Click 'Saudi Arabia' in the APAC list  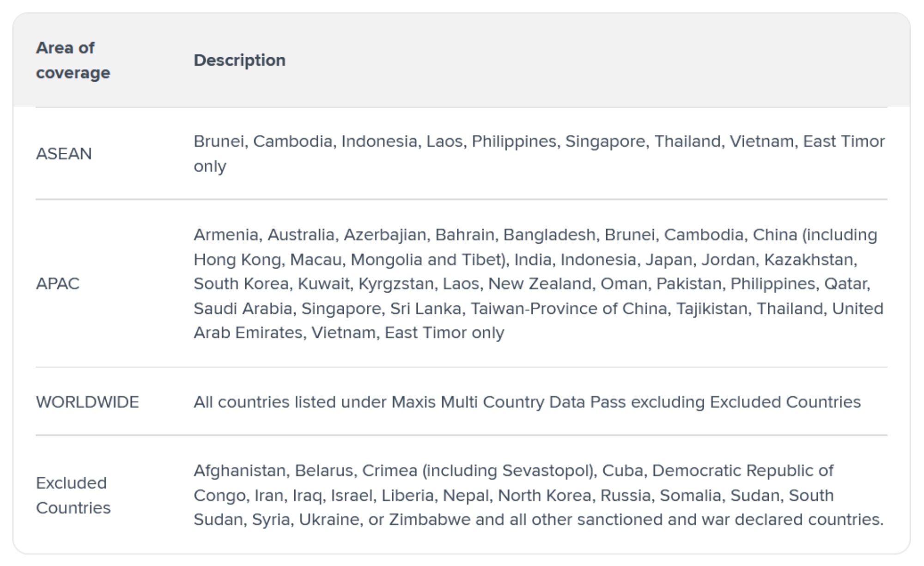[x=243, y=308]
